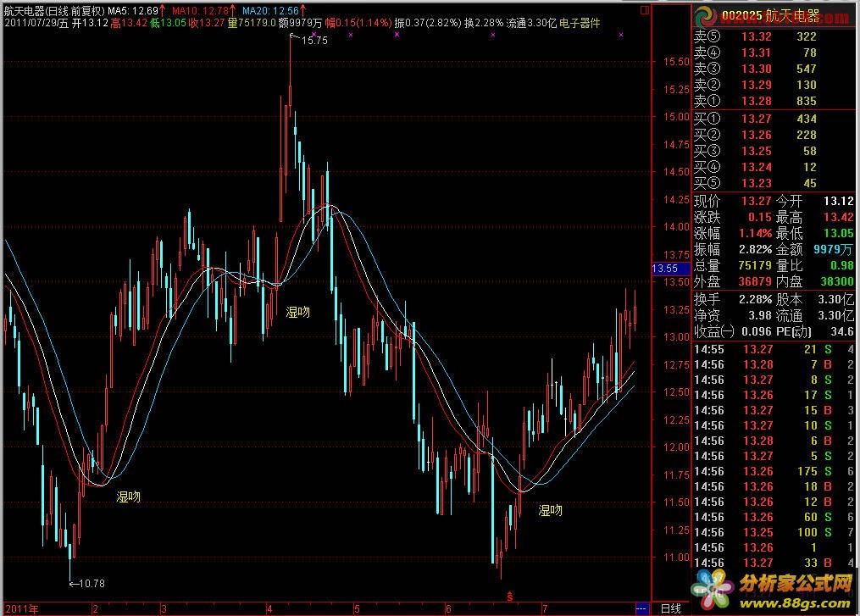This screenshot has height=616, width=860.
Task: Click the 最高 value 13.42
Action: [839, 217]
